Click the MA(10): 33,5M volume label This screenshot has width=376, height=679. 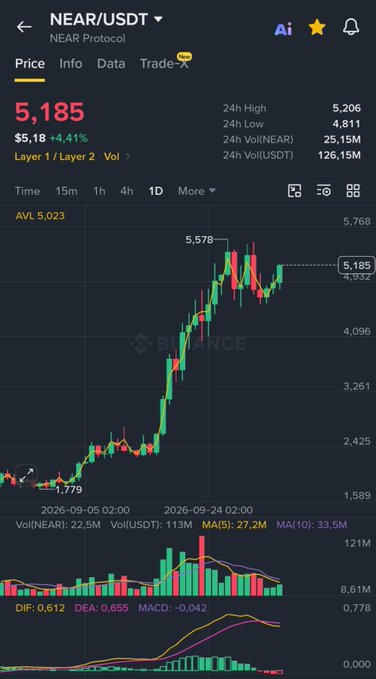coord(312,525)
